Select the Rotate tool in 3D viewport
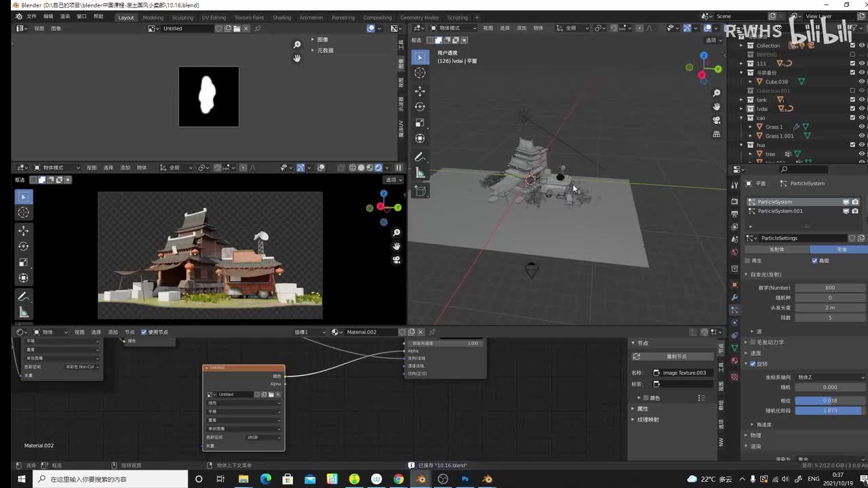This screenshot has height=488, width=868. coord(420,107)
